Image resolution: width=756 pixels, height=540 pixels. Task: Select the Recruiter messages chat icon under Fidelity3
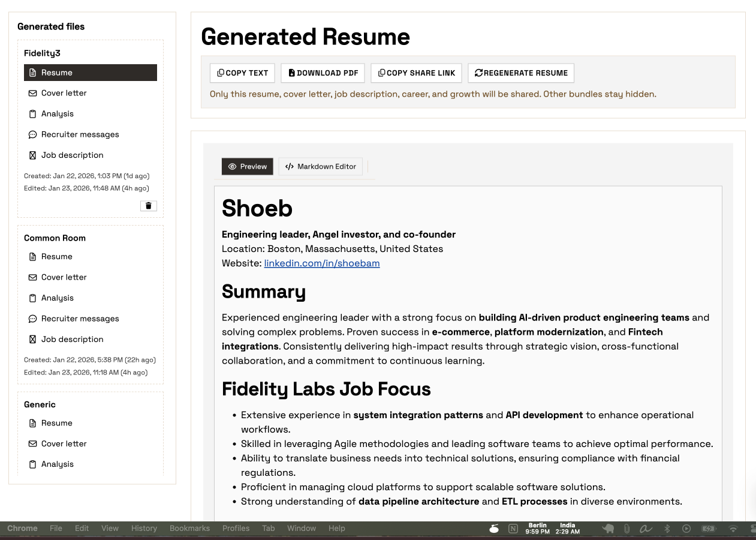coord(32,134)
